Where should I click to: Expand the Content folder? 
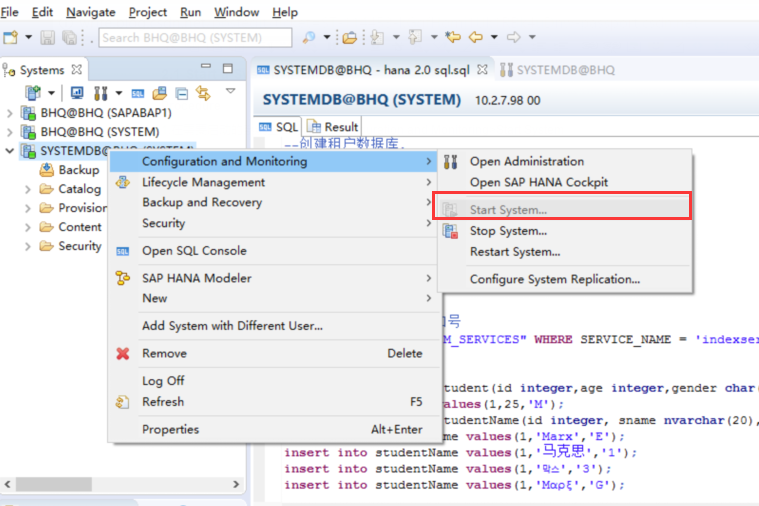(28, 228)
